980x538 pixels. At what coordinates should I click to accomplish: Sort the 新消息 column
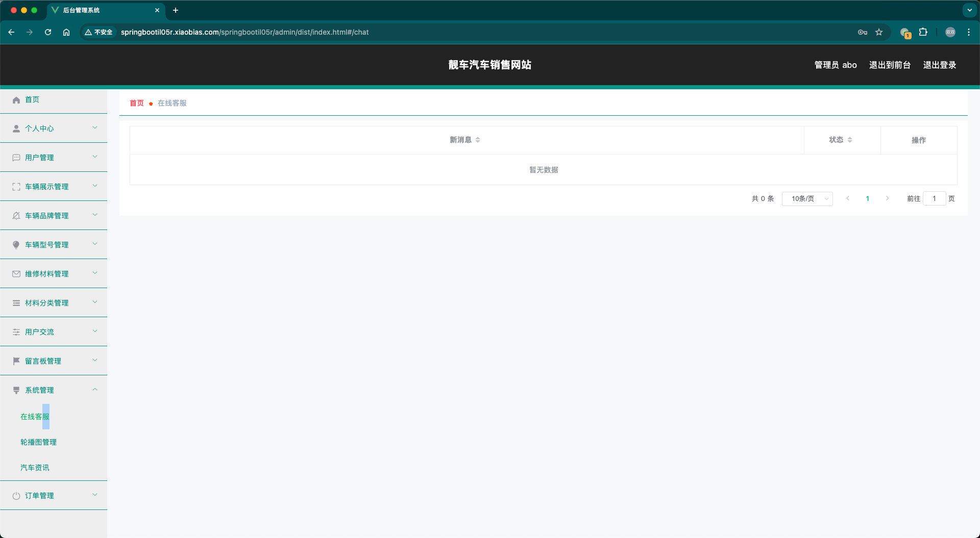(478, 140)
